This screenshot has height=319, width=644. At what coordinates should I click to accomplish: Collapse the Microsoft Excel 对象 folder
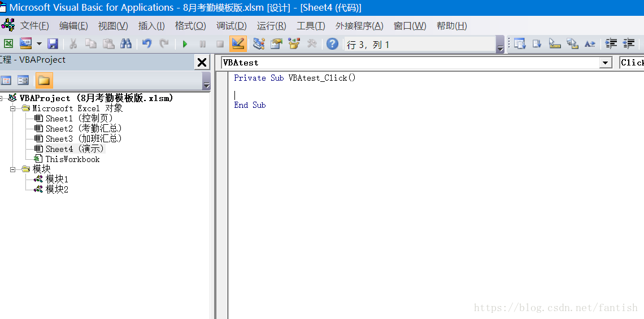[x=13, y=109]
